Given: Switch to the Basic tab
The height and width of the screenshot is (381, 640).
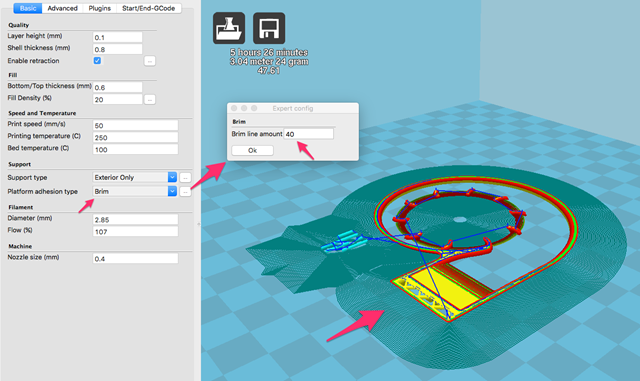Looking at the screenshot, I should (x=28, y=8).
